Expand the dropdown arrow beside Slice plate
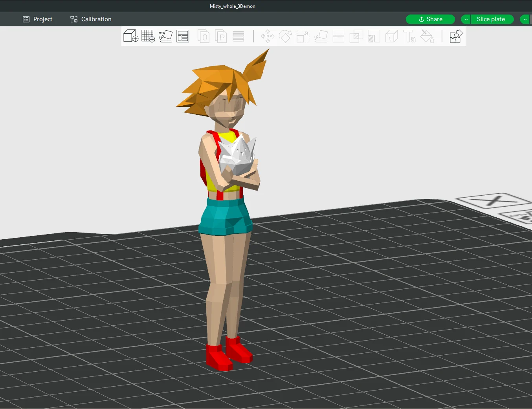This screenshot has width=532, height=409. (466, 19)
